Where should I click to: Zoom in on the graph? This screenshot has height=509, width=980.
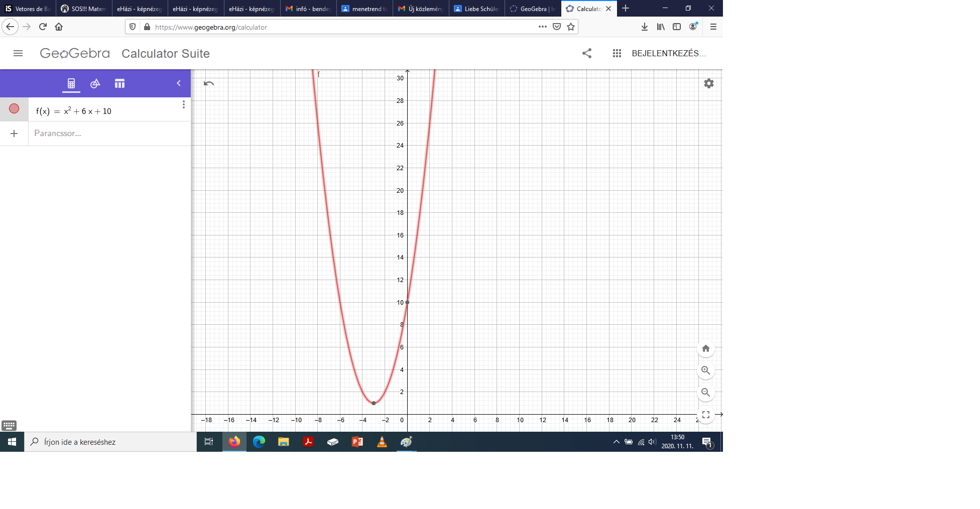pyautogui.click(x=705, y=370)
